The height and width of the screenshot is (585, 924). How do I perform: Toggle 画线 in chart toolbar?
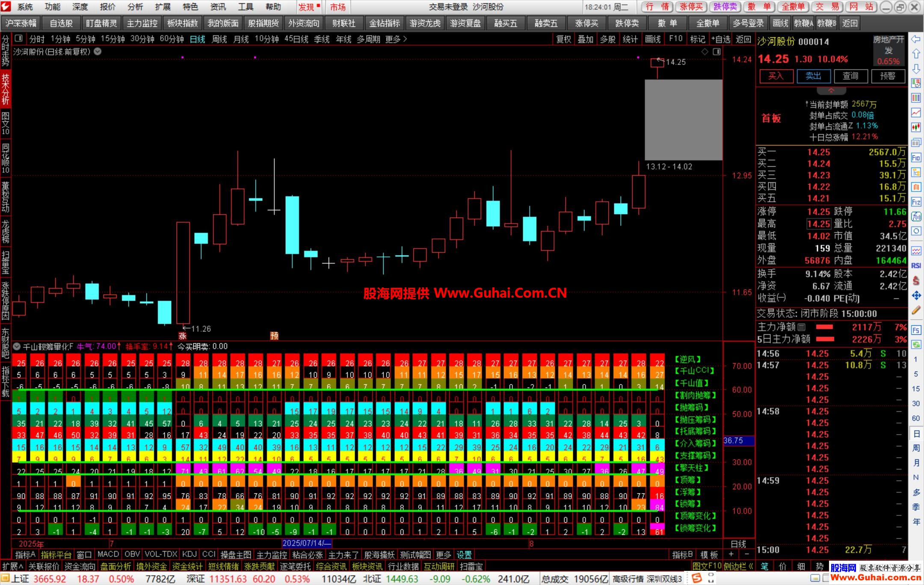tap(652, 39)
